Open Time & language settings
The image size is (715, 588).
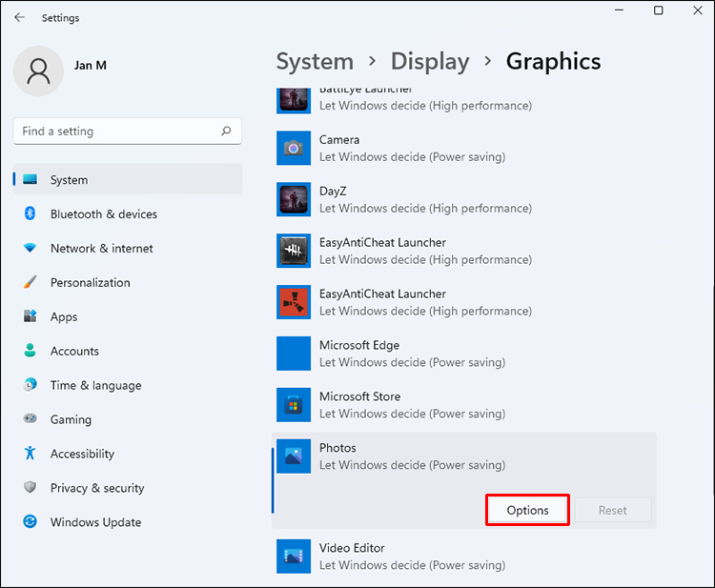pos(128,385)
